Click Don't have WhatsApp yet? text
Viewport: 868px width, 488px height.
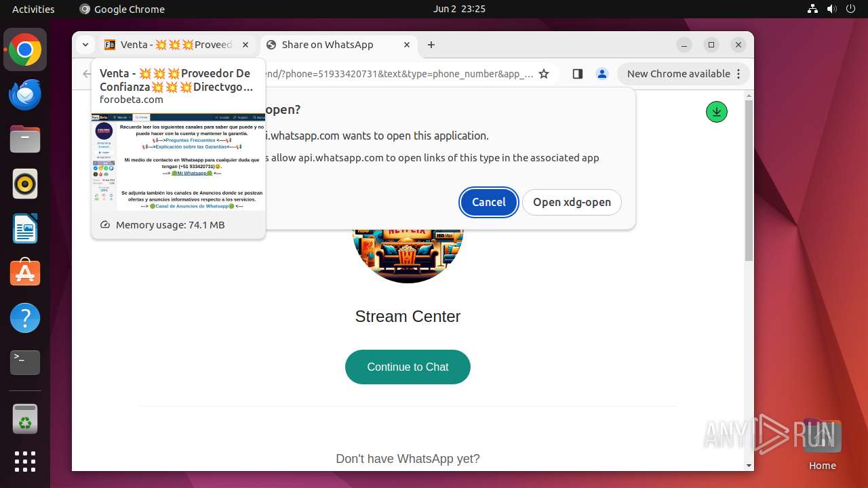click(x=408, y=459)
